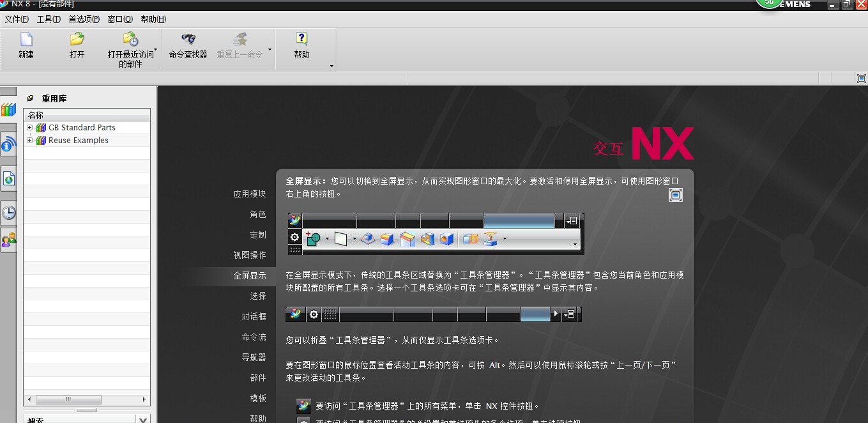868x423 pixels.
Task: Open the 视图操作 welcome page topic
Action: (x=250, y=255)
